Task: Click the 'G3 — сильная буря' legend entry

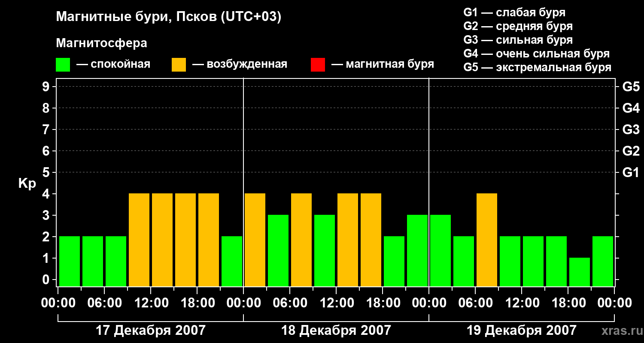Action: tap(518, 40)
